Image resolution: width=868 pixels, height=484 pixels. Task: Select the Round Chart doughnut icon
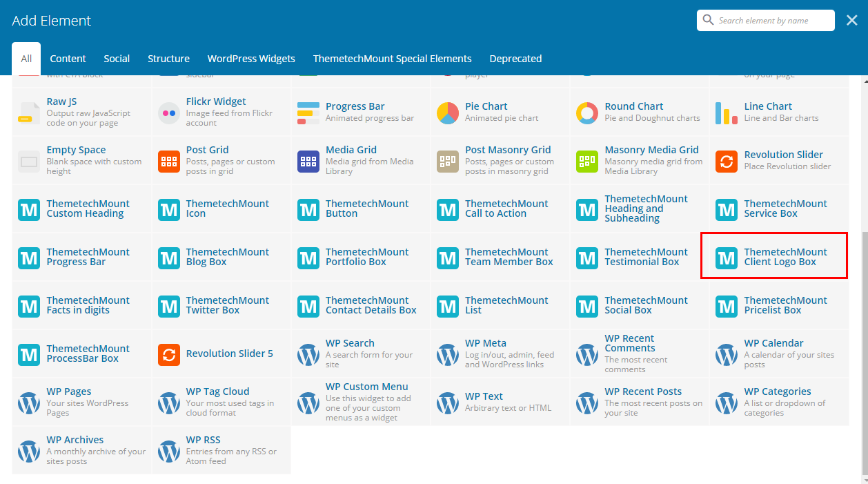pos(587,113)
